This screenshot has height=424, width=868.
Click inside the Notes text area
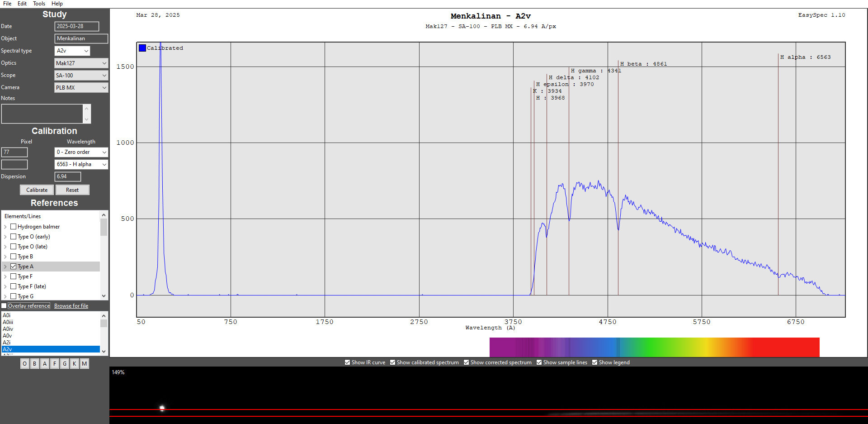(x=42, y=114)
